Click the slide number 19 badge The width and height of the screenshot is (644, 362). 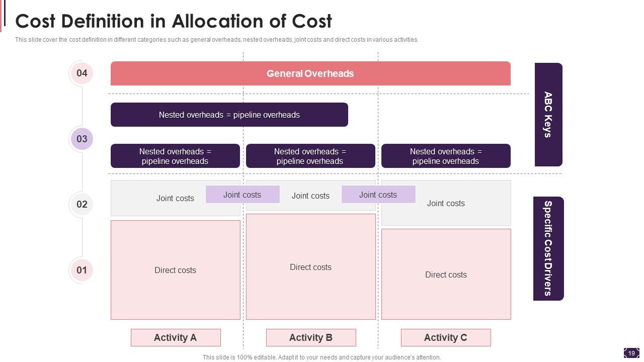pyautogui.click(x=631, y=353)
